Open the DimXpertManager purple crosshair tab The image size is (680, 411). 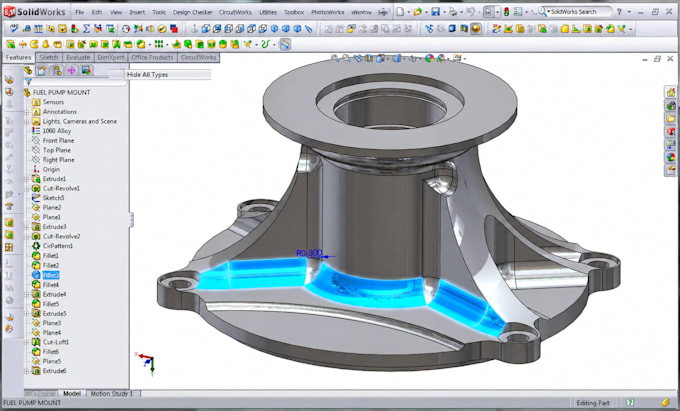pos(71,70)
